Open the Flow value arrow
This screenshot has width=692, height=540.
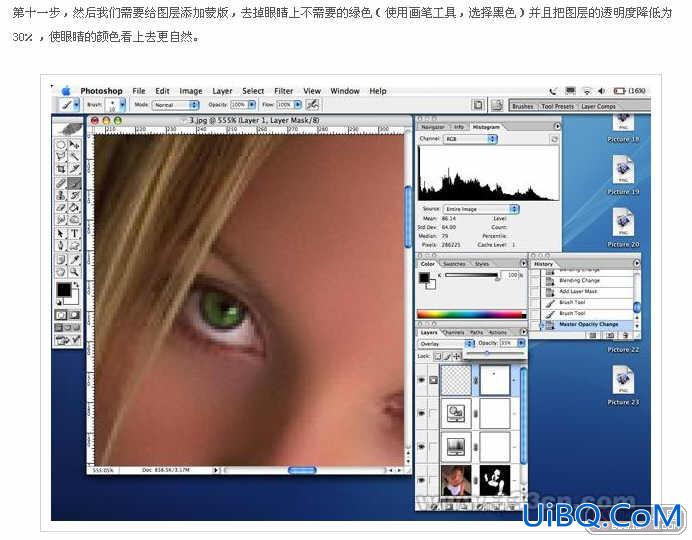pos(297,105)
